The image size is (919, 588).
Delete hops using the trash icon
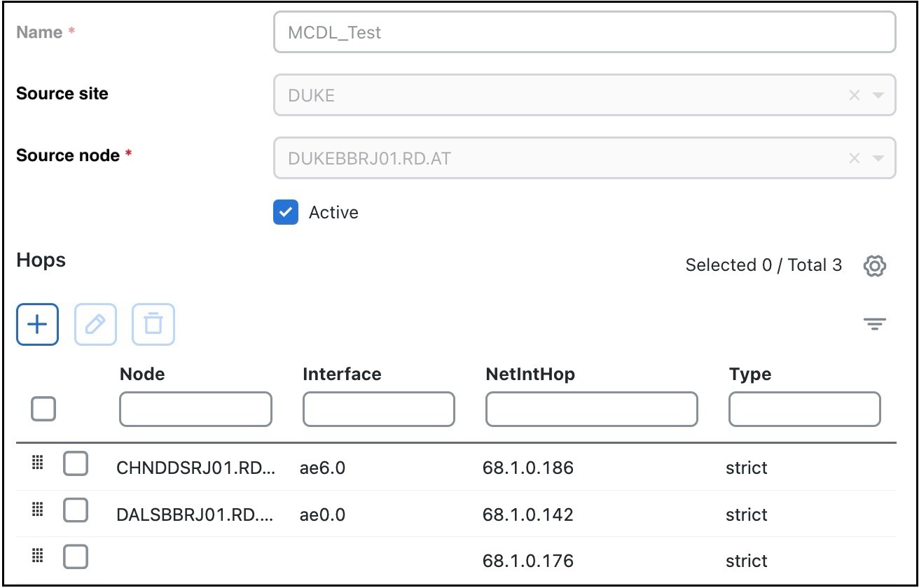[x=154, y=324]
